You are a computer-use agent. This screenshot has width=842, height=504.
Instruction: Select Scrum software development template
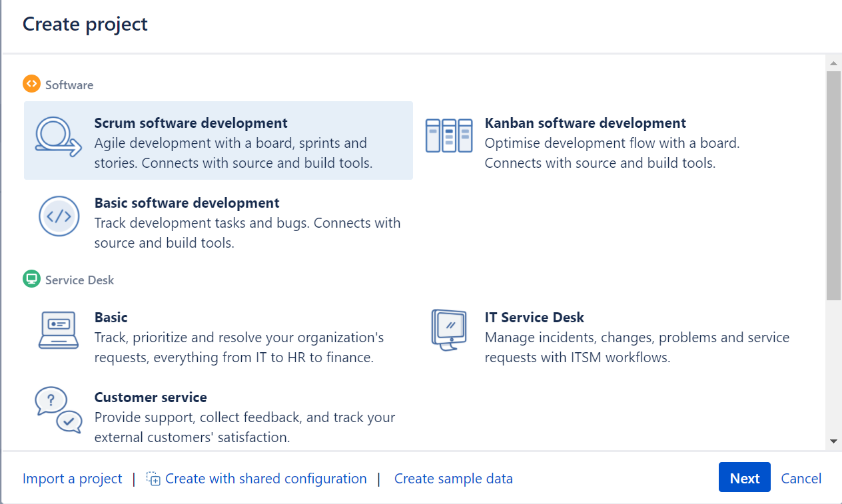[x=218, y=140]
